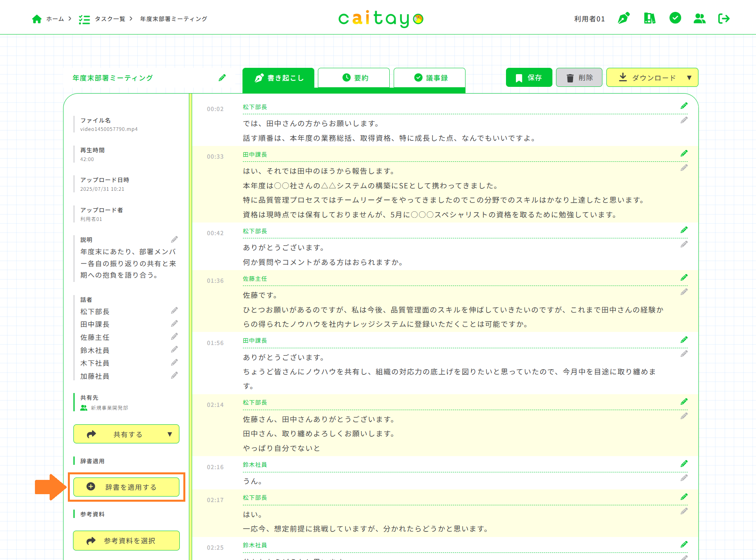756x560 pixels.
Task: Open the users icon in header
Action: click(x=699, y=18)
